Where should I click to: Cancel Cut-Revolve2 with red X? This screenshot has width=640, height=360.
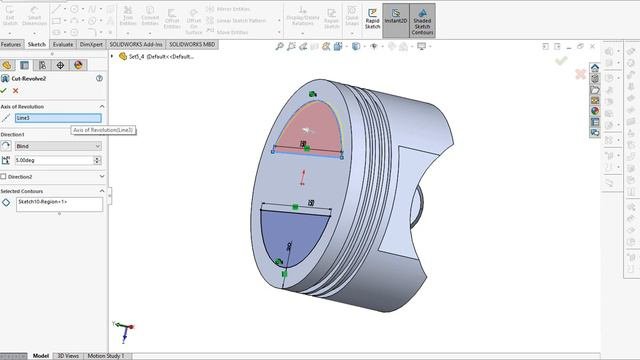[16, 91]
